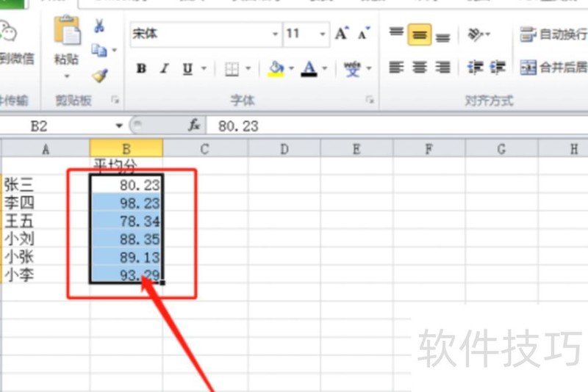Click cell with value 89.13
This screenshot has width=588, height=392.
click(x=126, y=256)
